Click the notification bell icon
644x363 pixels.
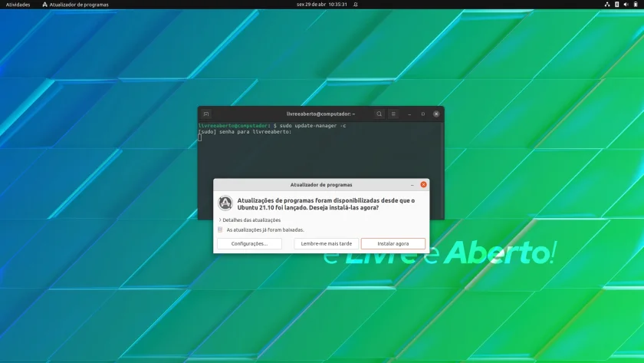tap(356, 5)
